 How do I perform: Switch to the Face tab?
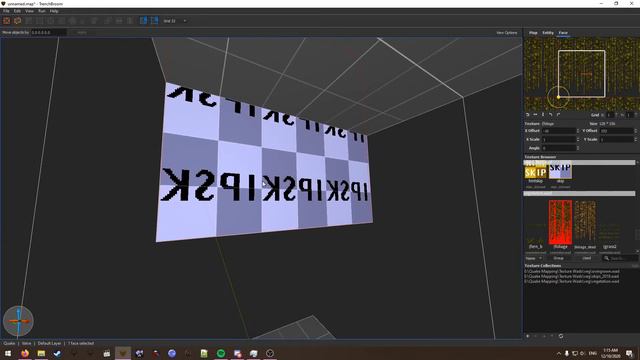coord(563,33)
